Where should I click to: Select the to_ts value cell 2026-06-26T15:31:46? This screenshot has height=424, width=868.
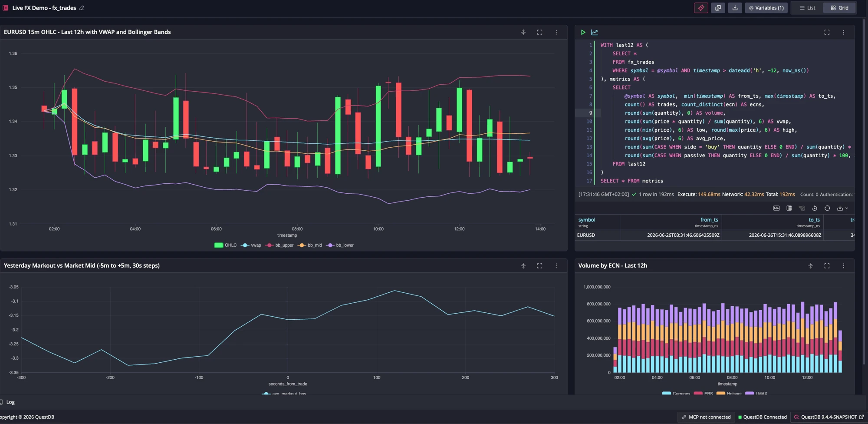click(773, 235)
